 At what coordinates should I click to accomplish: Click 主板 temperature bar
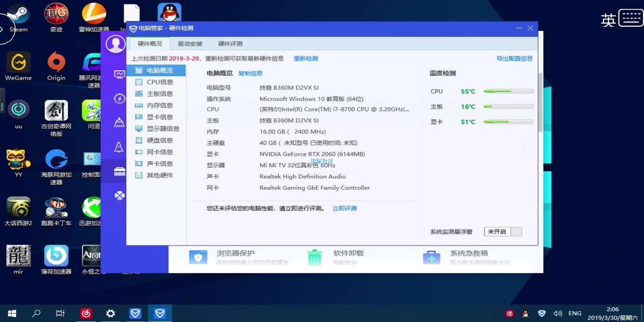[508, 106]
